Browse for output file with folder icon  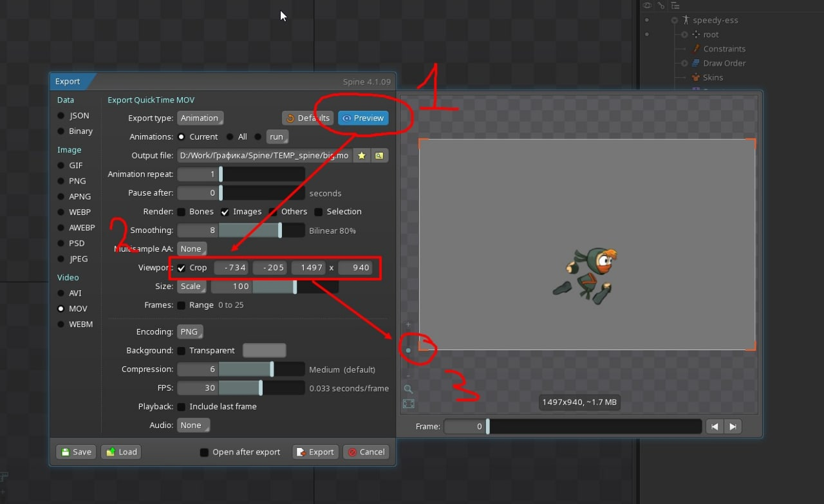pos(380,156)
